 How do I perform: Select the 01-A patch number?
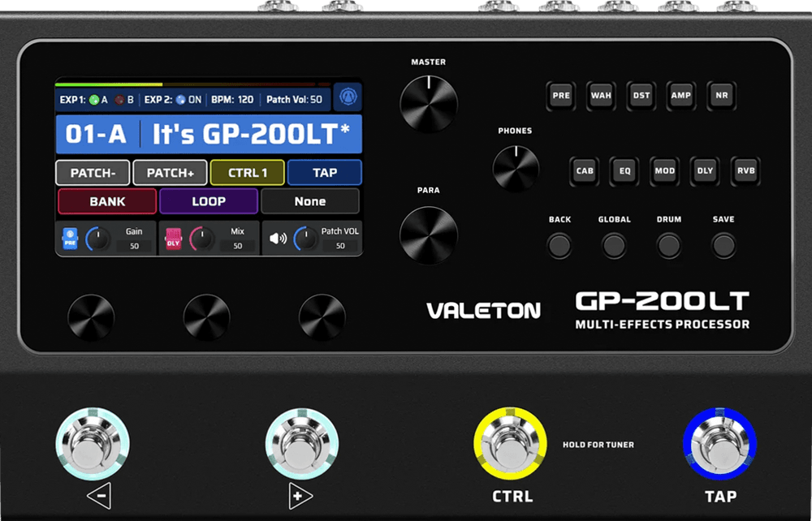[x=96, y=135]
